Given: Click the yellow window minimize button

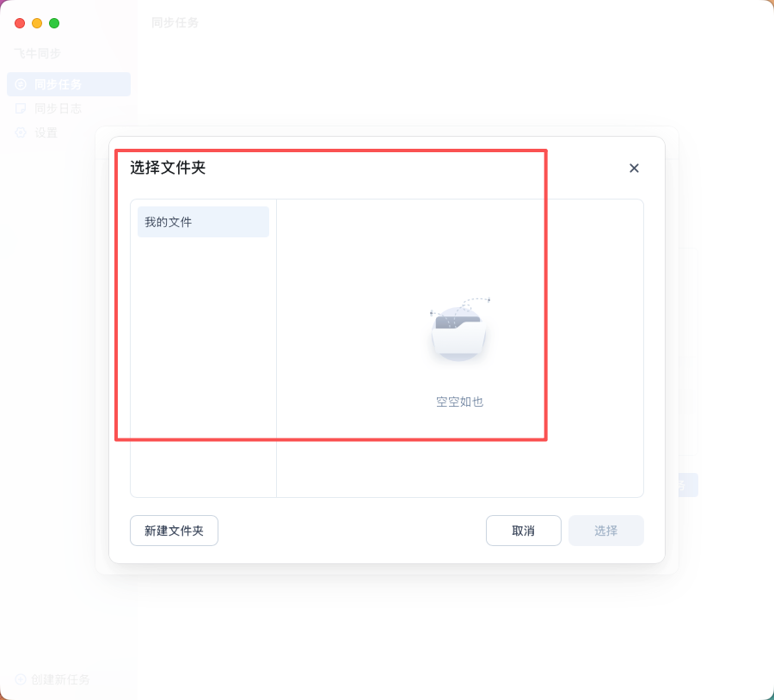Looking at the screenshot, I should (x=37, y=23).
